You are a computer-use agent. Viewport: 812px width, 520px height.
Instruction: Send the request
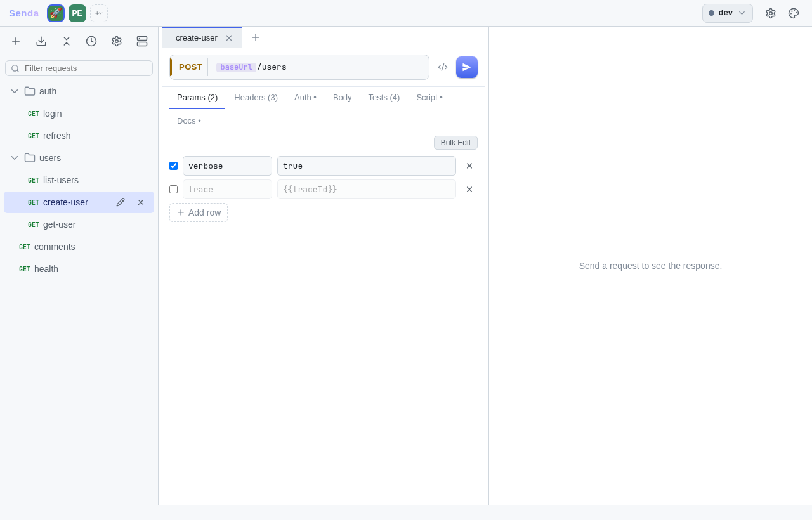[x=467, y=67]
